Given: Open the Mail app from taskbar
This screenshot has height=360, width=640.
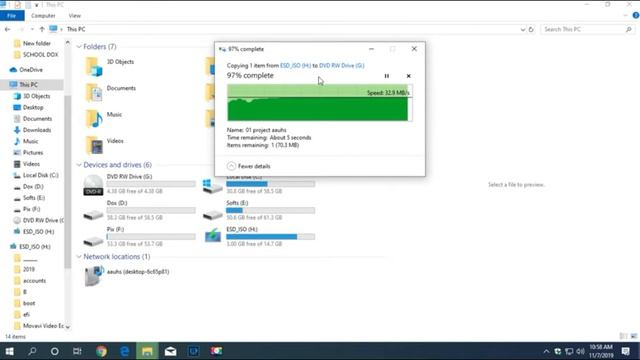Looking at the screenshot, I should click(171, 351).
